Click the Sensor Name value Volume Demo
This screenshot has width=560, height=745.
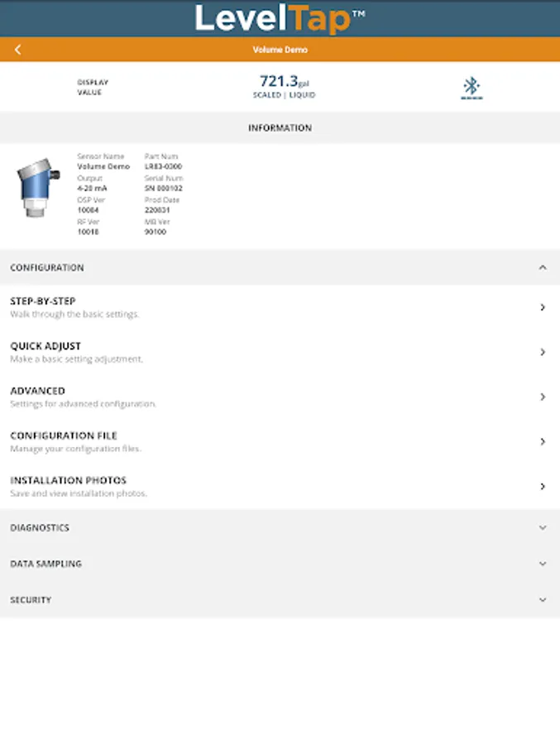click(103, 166)
